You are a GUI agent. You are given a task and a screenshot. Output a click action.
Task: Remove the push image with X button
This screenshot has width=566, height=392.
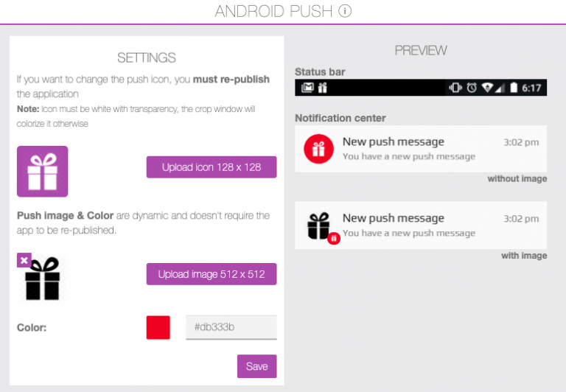(x=24, y=260)
